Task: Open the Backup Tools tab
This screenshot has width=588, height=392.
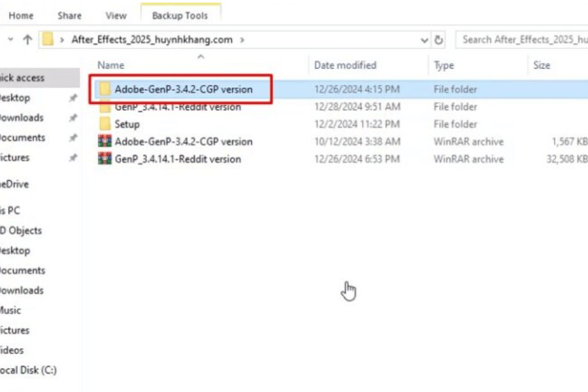Action: click(180, 15)
